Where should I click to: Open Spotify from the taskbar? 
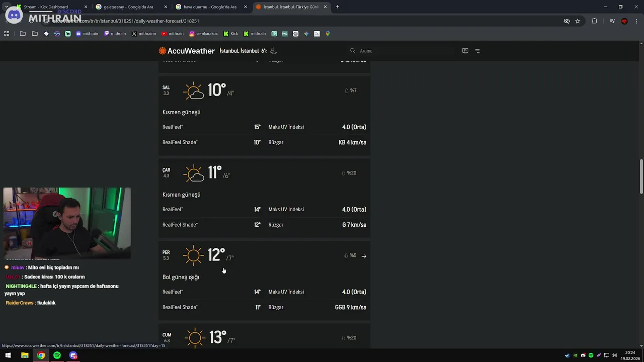click(57, 355)
